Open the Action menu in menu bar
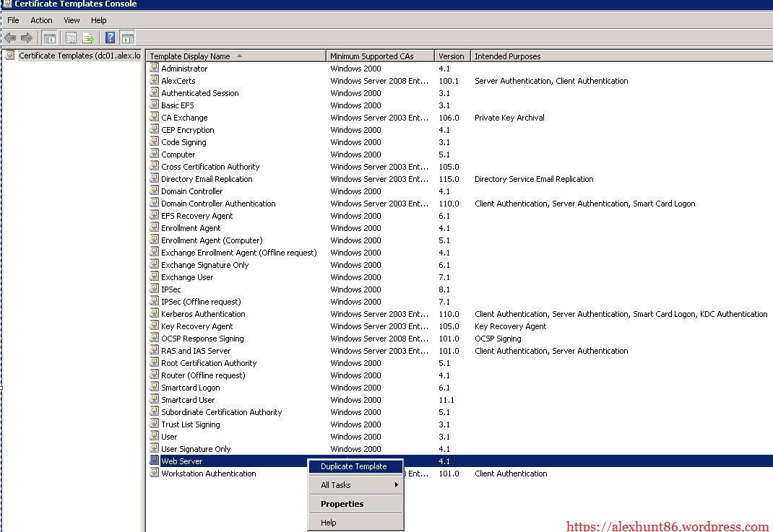773x532 pixels. point(41,20)
